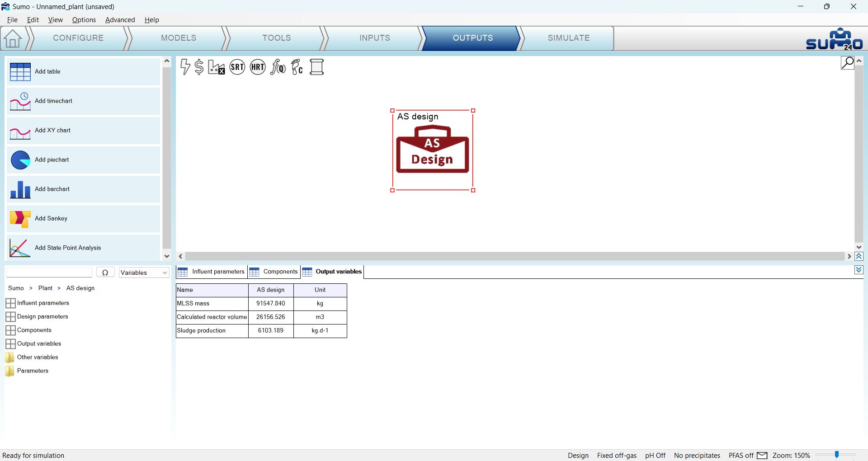Switch to Components table tab

[274, 272]
